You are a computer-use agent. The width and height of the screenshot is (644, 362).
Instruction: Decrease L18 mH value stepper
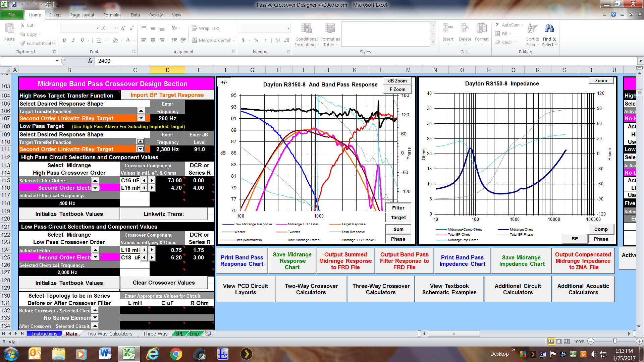pos(144,250)
